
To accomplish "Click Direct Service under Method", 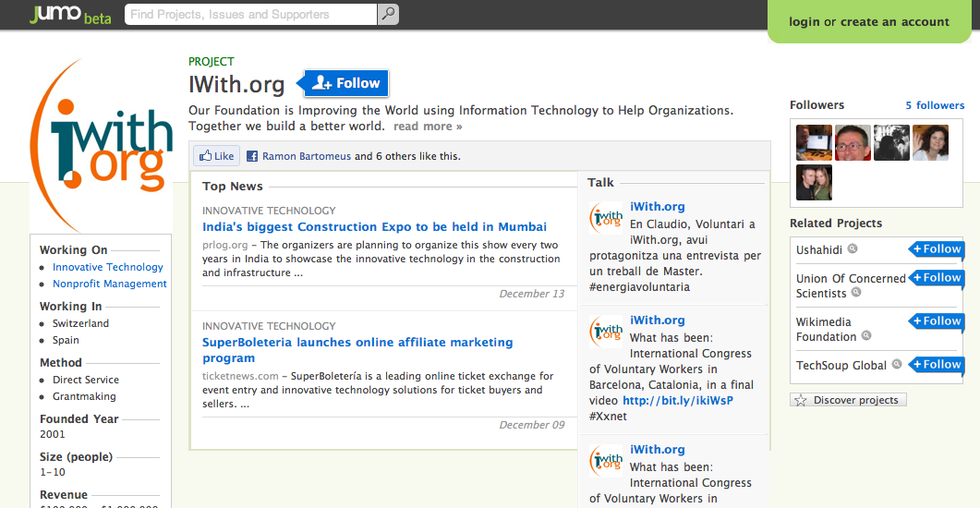I will click(x=86, y=380).
